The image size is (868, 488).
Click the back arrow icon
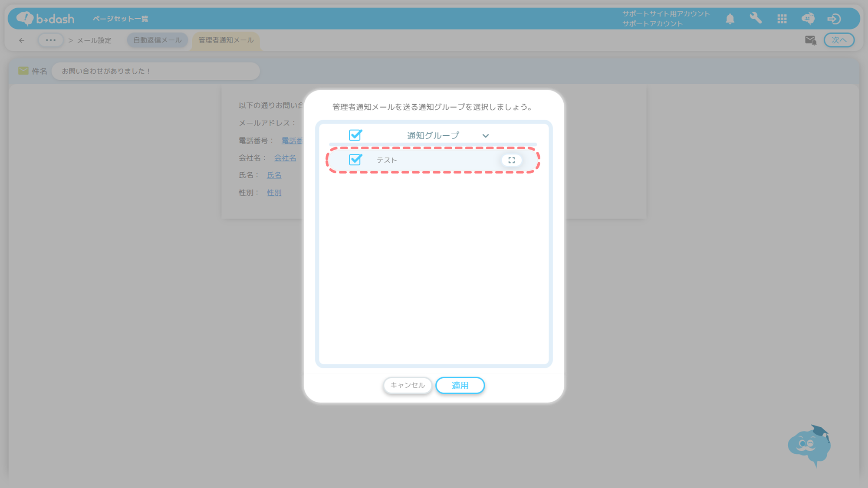coord(22,40)
